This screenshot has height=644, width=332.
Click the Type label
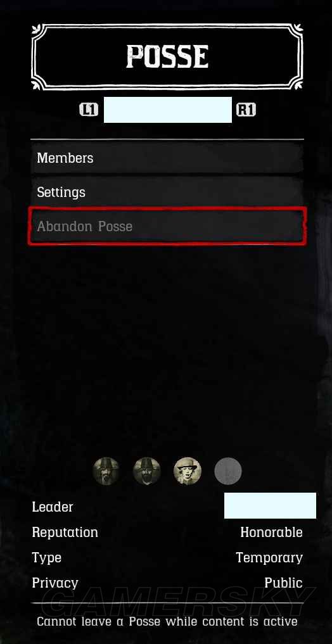[46, 558]
